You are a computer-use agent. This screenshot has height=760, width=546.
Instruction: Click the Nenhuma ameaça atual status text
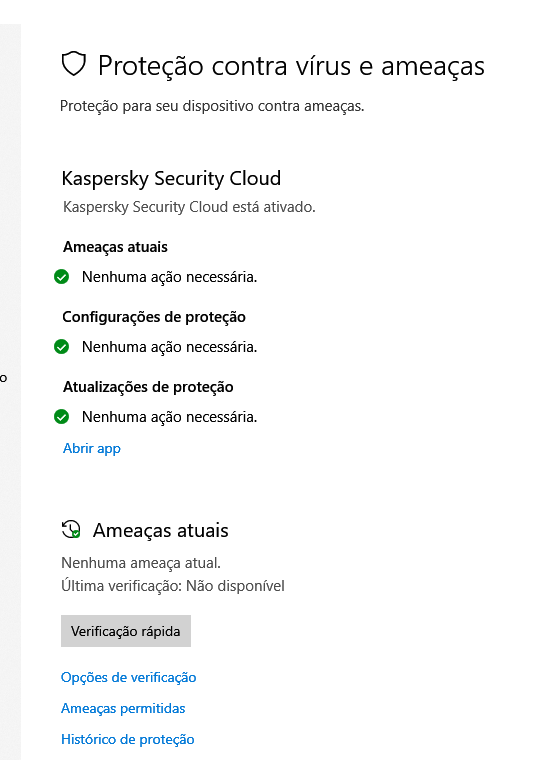[141, 563]
